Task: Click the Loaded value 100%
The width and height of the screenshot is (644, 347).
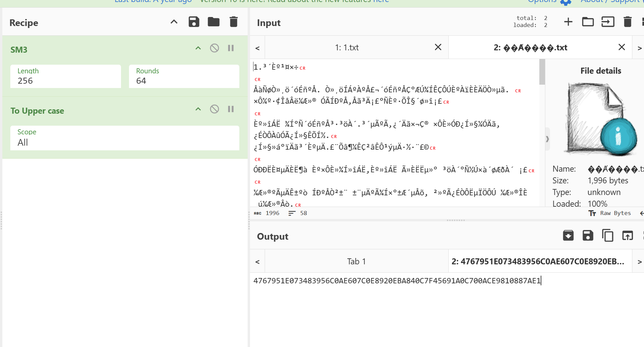Action: pos(597,204)
